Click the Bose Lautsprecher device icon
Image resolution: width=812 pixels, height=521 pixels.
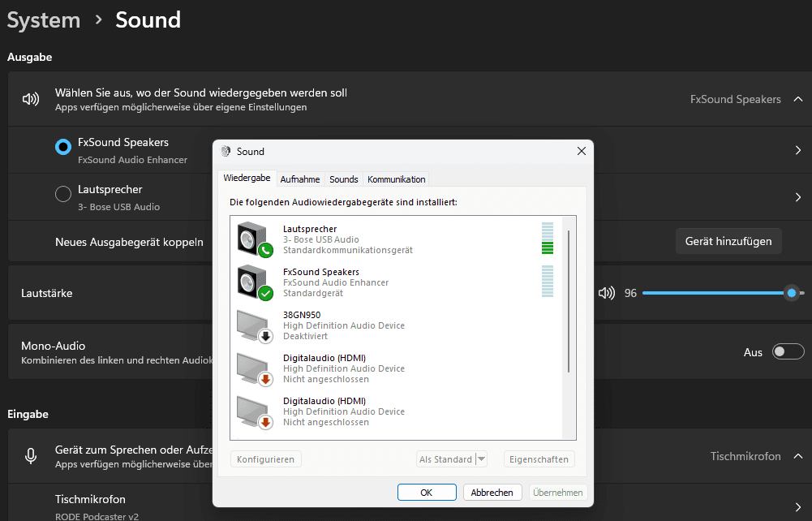[254, 239]
